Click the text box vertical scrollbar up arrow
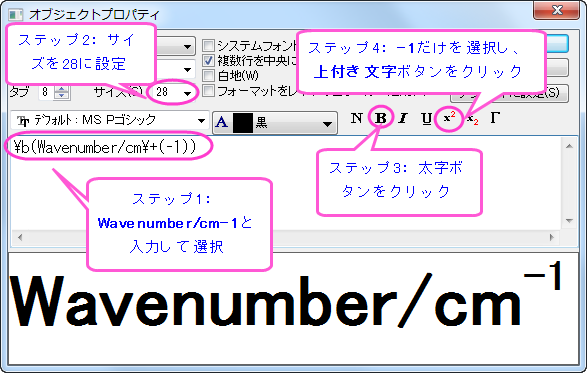This screenshot has height=373, width=587. point(569,146)
